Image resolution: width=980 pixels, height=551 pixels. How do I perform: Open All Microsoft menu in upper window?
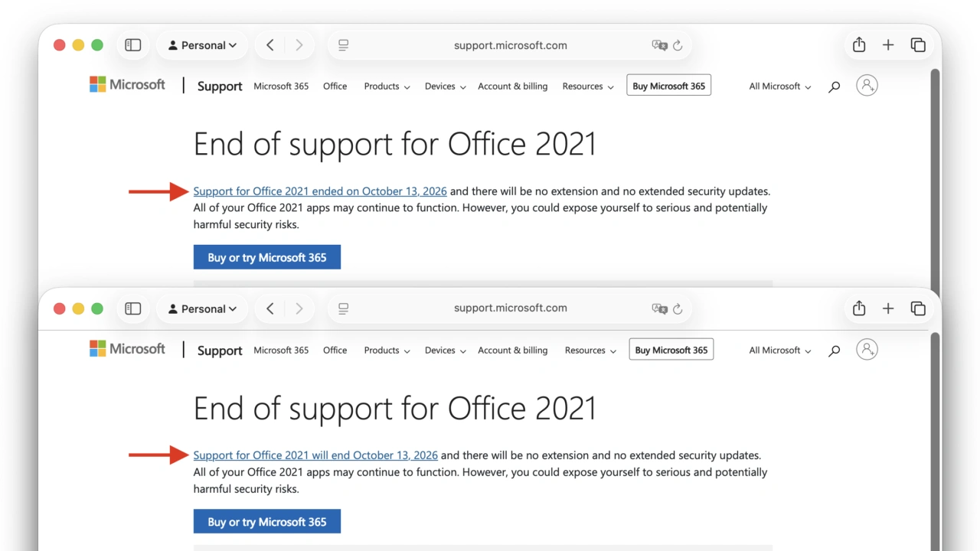click(780, 86)
